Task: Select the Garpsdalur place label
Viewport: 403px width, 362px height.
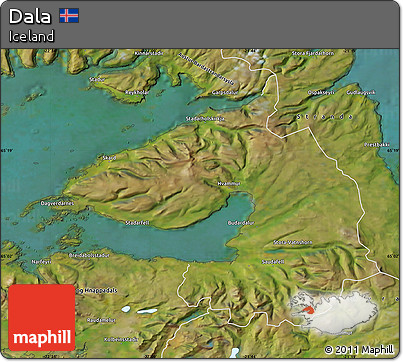Action: pos(225,92)
